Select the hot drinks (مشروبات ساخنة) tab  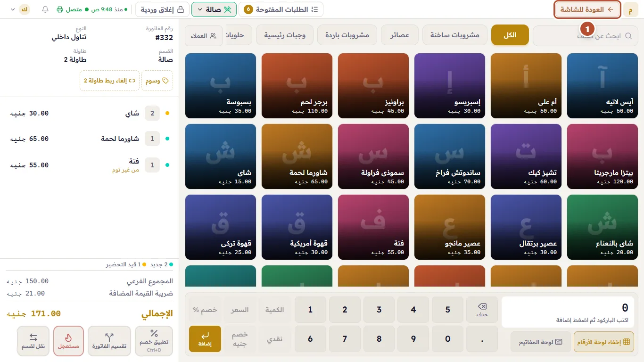[x=455, y=35]
